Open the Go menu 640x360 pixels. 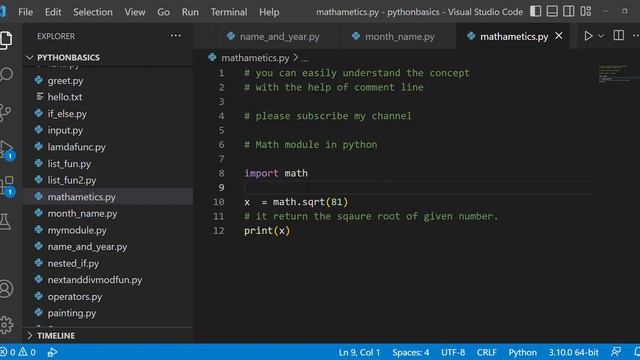tap(163, 12)
